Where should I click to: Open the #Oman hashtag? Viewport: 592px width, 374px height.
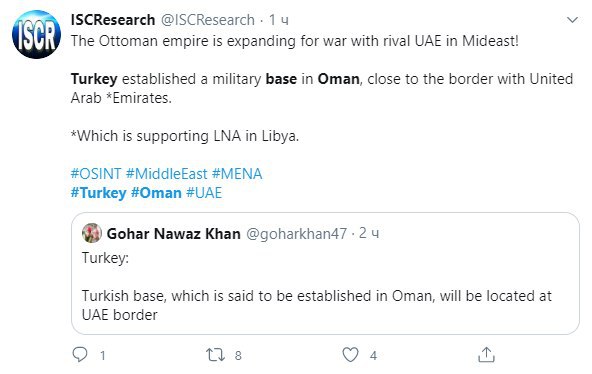point(156,193)
